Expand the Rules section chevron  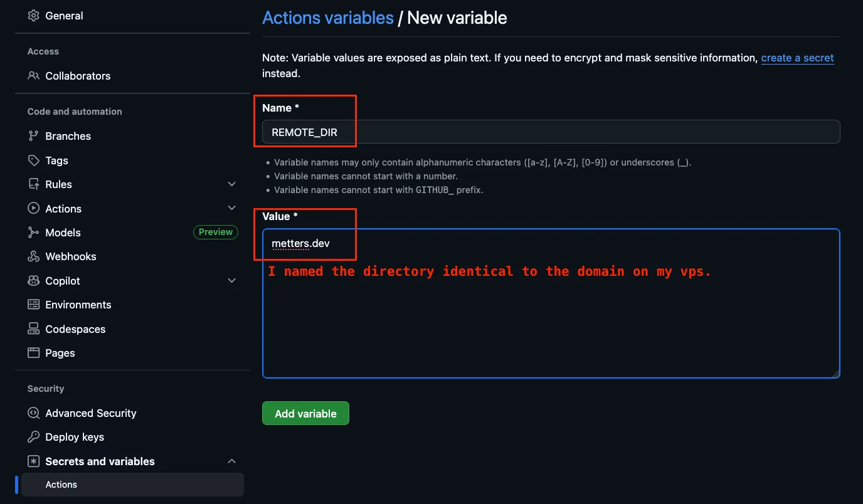(231, 184)
